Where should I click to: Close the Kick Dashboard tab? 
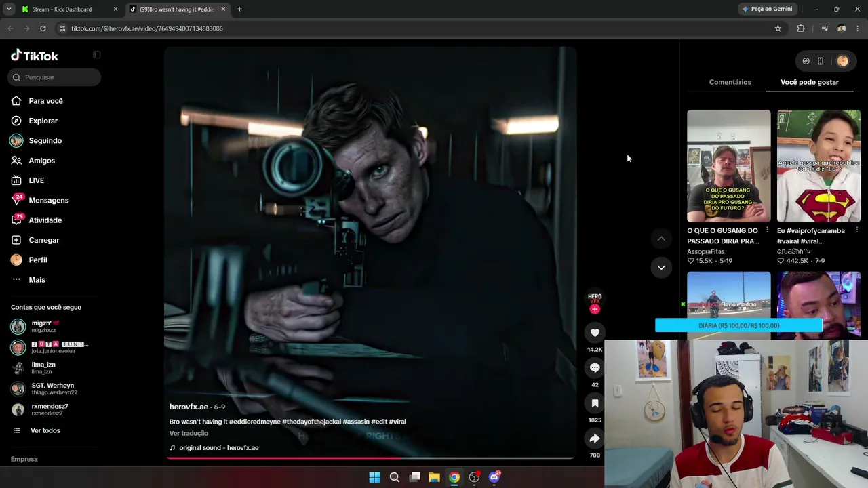click(x=115, y=9)
